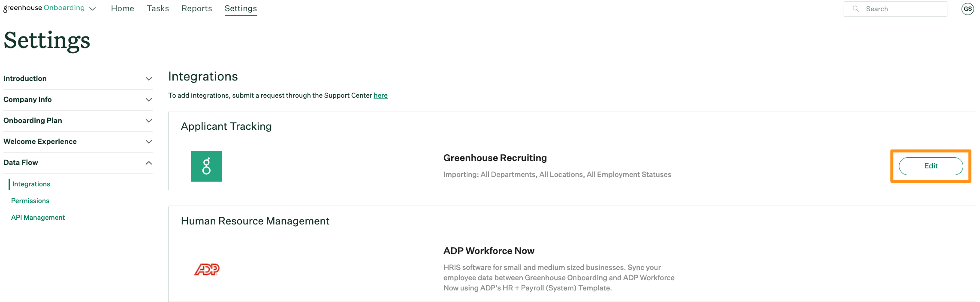The width and height of the screenshot is (980, 302).
Task: Open the Reports tab
Action: coord(197,9)
